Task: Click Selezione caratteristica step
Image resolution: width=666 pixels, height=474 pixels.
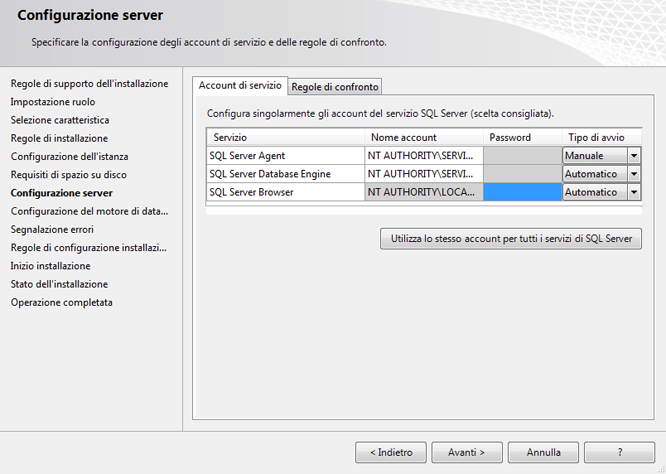Action: pyautogui.click(x=60, y=120)
